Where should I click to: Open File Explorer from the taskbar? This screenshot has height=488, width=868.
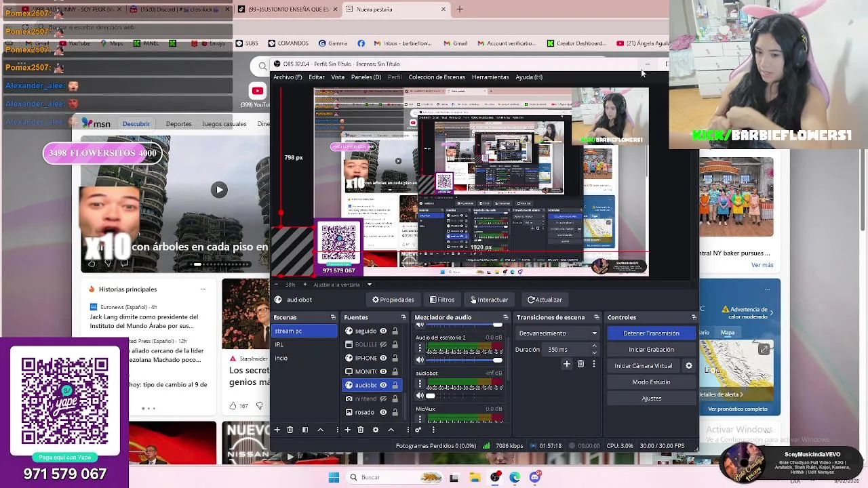tap(475, 477)
